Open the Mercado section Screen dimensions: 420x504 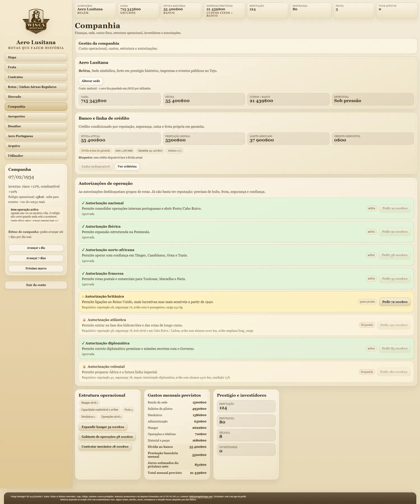coord(36,97)
